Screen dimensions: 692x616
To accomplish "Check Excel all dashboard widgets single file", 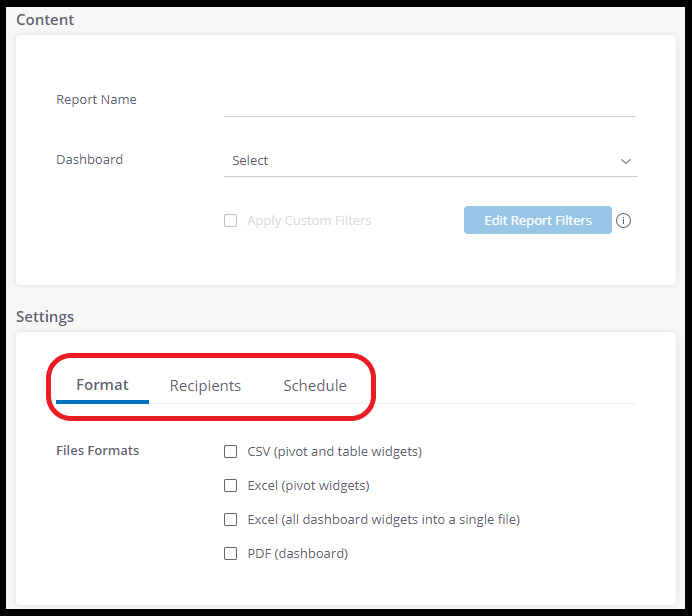I will (x=230, y=519).
